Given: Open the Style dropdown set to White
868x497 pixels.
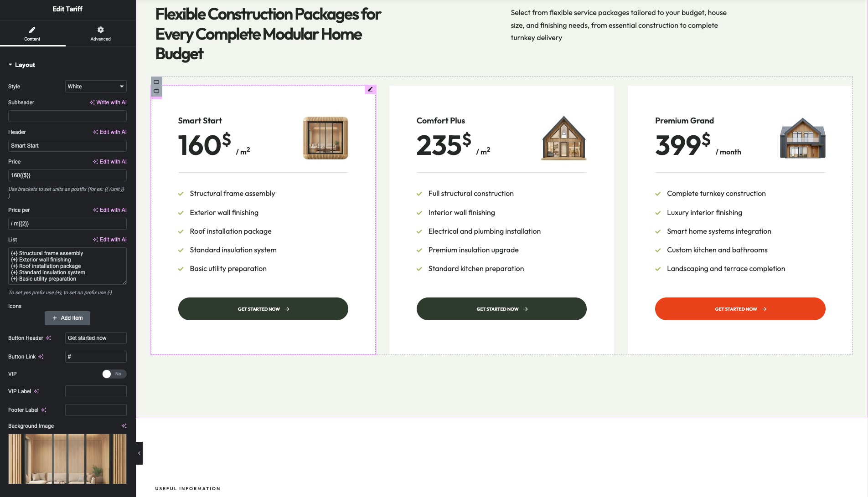Looking at the screenshot, I should pos(96,87).
